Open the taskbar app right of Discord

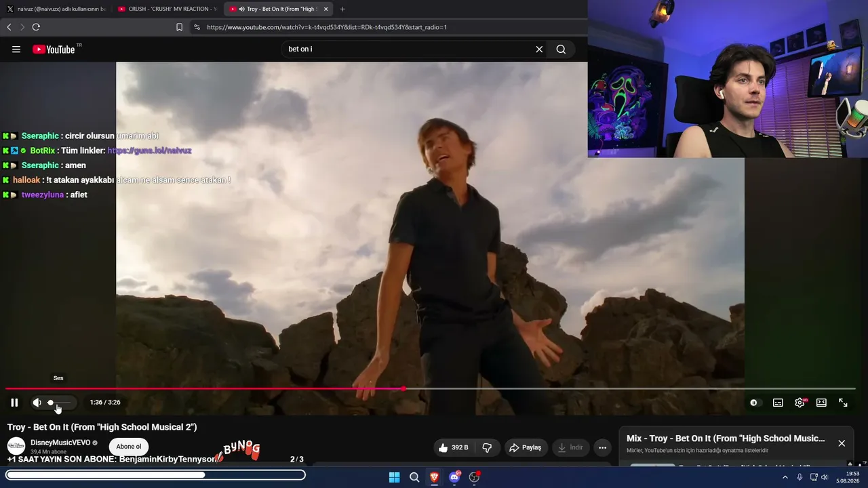click(475, 477)
